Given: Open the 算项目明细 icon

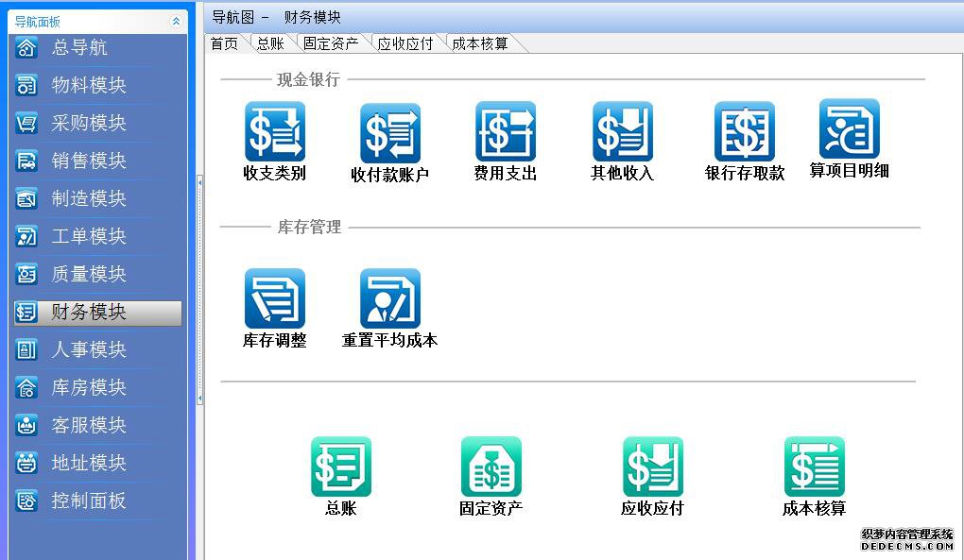Looking at the screenshot, I should 849,129.
